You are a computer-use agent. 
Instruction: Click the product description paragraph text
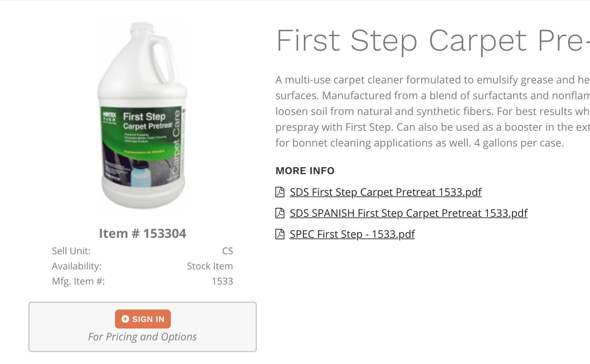click(x=433, y=111)
